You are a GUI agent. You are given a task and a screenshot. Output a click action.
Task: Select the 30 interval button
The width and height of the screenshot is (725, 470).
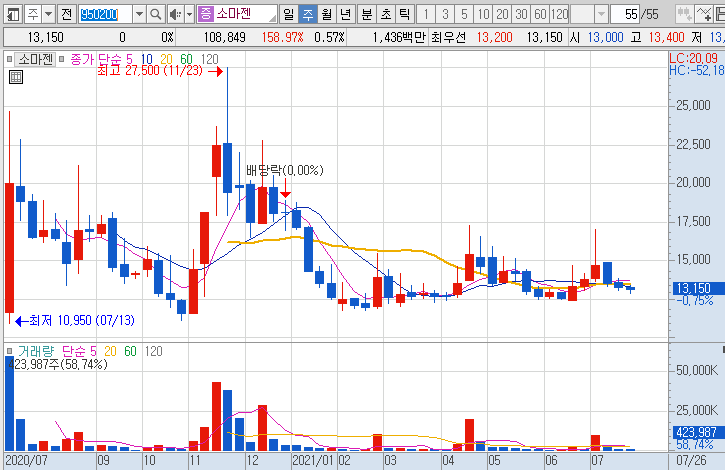(x=521, y=14)
